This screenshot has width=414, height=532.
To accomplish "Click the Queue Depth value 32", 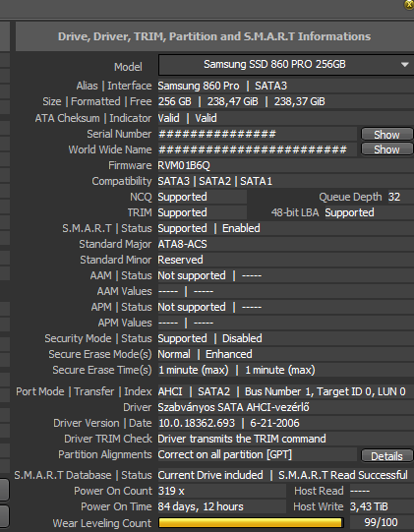I will [x=394, y=197].
